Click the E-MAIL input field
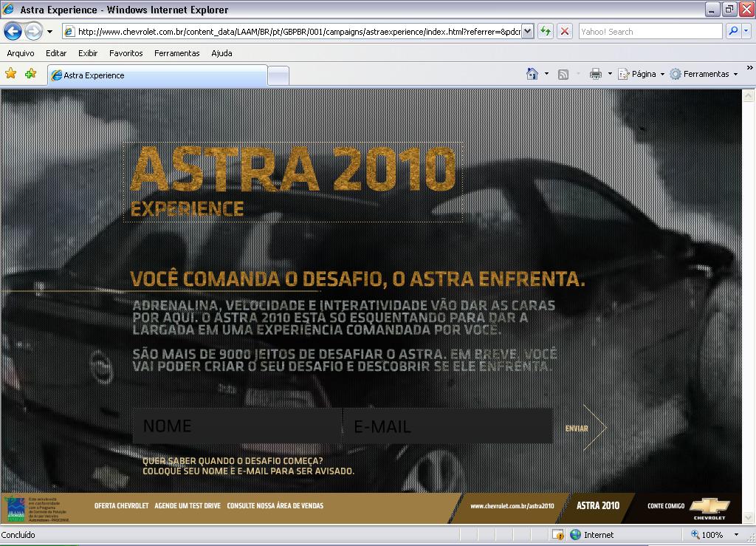 click(448, 426)
